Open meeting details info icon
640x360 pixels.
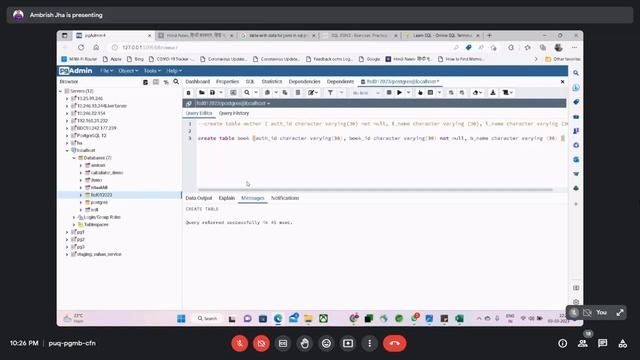point(562,344)
